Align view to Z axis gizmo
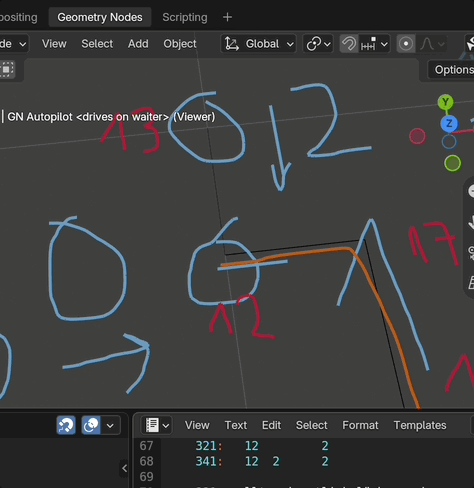Viewport: 474px width, 488px height. tap(449, 124)
